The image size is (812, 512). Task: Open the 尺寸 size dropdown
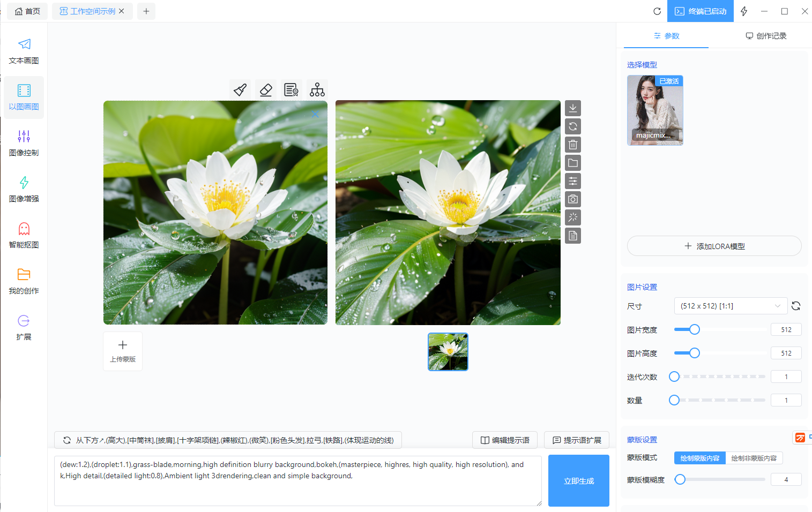[x=730, y=306]
